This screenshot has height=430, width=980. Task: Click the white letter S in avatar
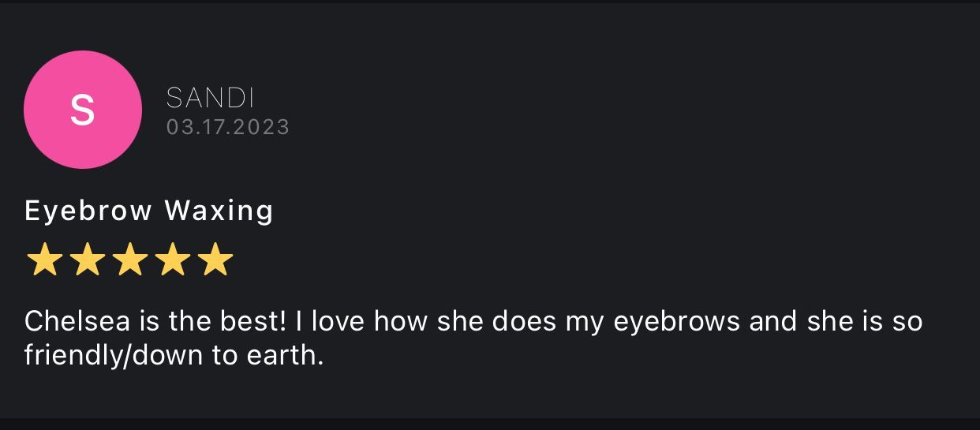click(83, 110)
